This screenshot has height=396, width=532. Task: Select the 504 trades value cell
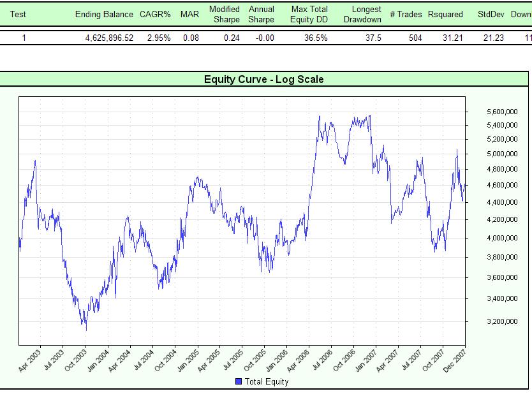415,38
